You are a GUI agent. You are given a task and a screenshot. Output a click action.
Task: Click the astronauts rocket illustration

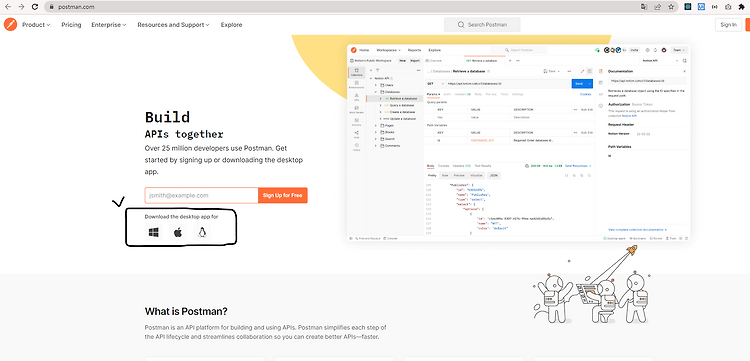pos(591,285)
